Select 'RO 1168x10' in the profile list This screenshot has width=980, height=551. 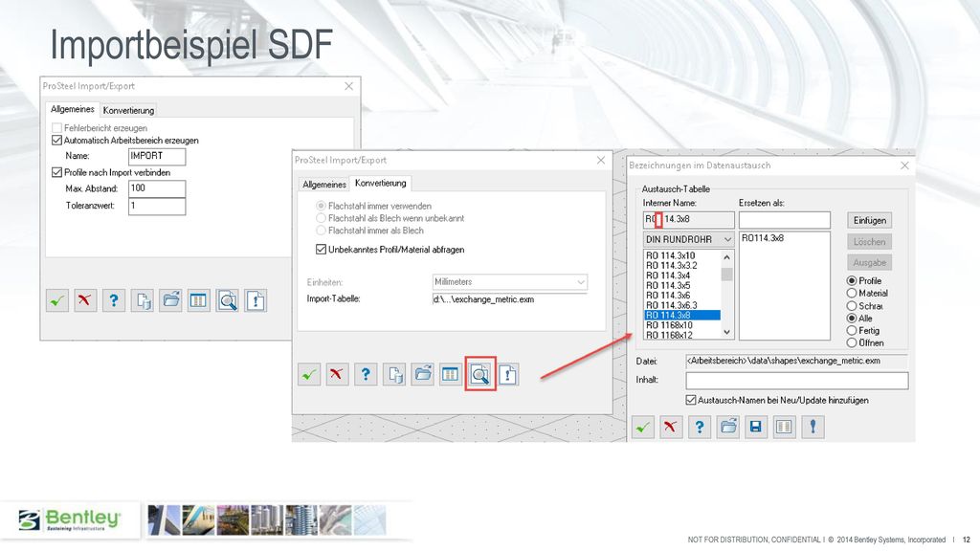pyautogui.click(x=681, y=325)
